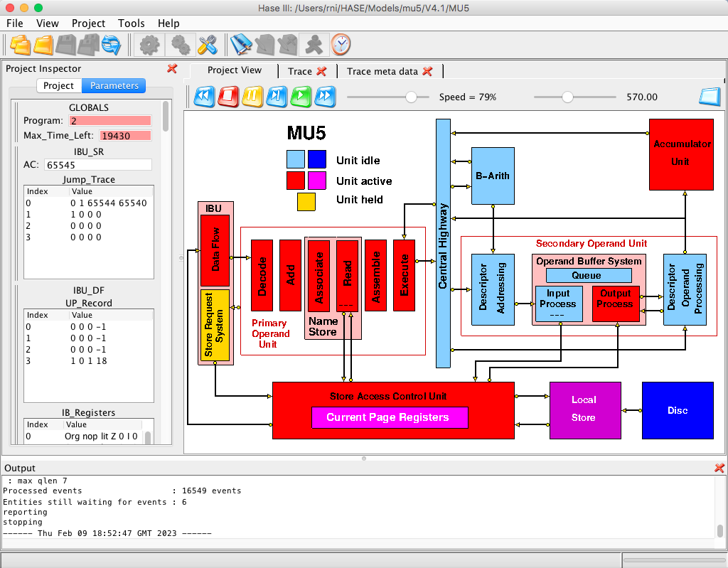The height and width of the screenshot is (568, 728).
Task: Stop the animation with red button
Action: (228, 97)
